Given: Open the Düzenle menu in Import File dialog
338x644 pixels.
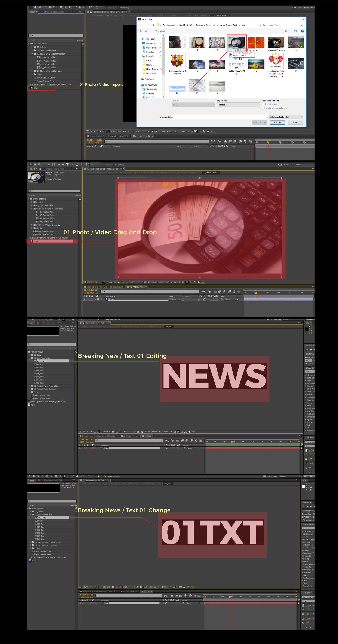Looking at the screenshot, I should (145, 31).
